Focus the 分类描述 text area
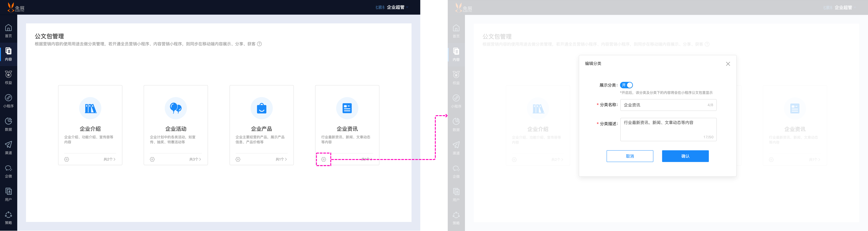Image resolution: width=868 pixels, height=231 pixels. click(668, 130)
